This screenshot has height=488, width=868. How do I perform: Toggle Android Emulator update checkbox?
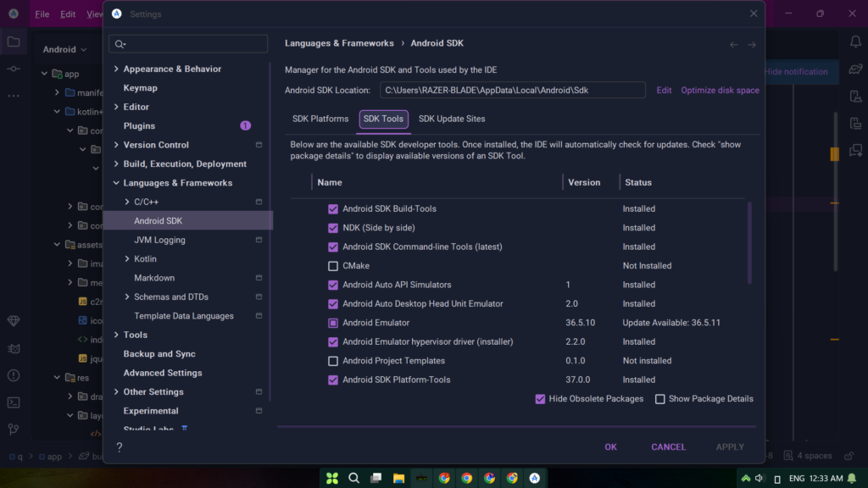pyautogui.click(x=332, y=323)
